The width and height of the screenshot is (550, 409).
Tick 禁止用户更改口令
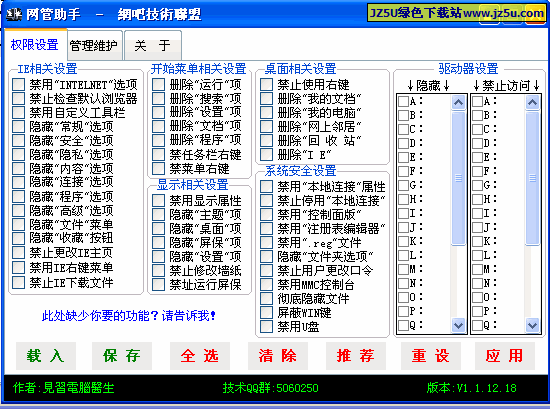(x=267, y=270)
